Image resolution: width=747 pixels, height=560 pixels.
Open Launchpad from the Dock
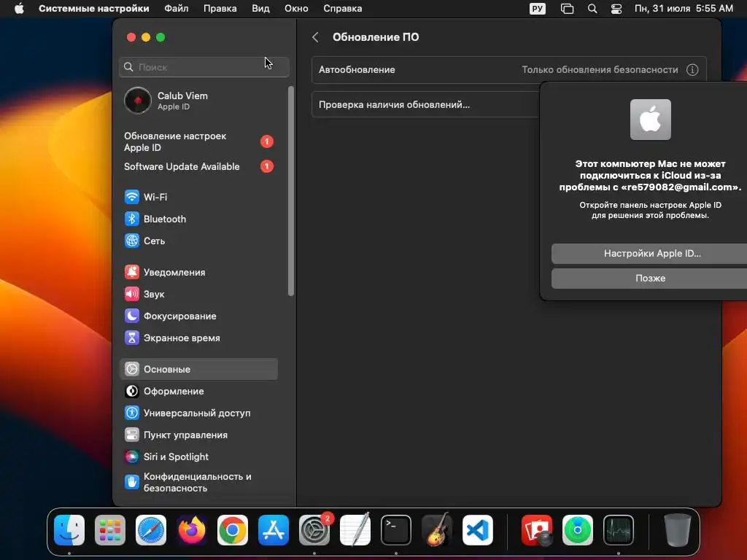pyautogui.click(x=110, y=530)
